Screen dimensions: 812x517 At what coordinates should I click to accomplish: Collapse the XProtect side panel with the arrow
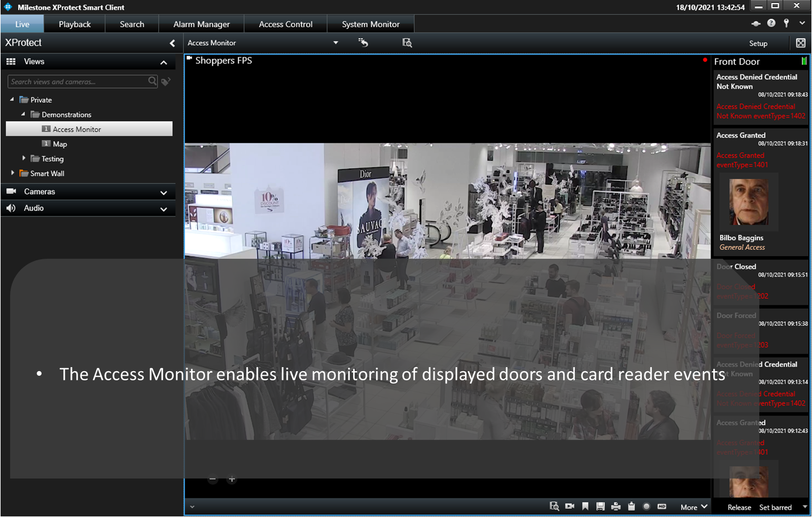(x=172, y=44)
